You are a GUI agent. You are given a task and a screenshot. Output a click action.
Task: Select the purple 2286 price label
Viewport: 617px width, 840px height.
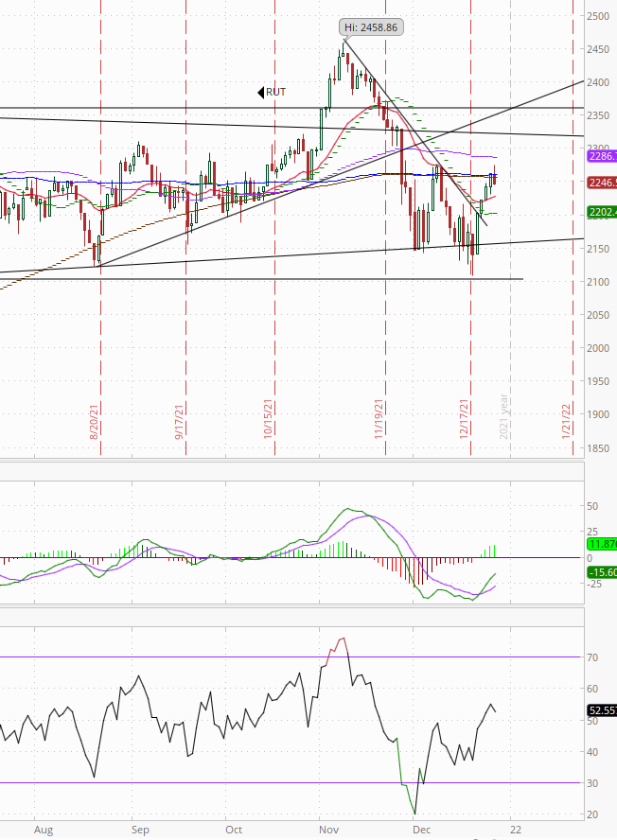[x=602, y=156]
